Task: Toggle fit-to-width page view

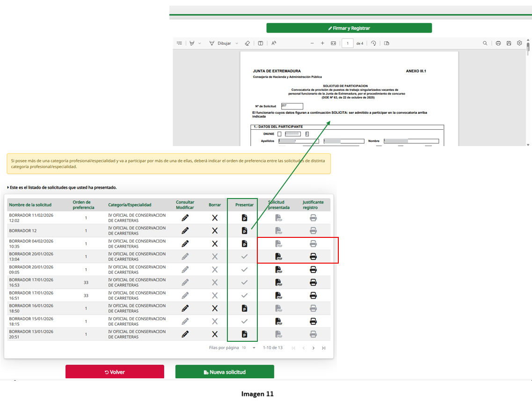Action: 334,43
